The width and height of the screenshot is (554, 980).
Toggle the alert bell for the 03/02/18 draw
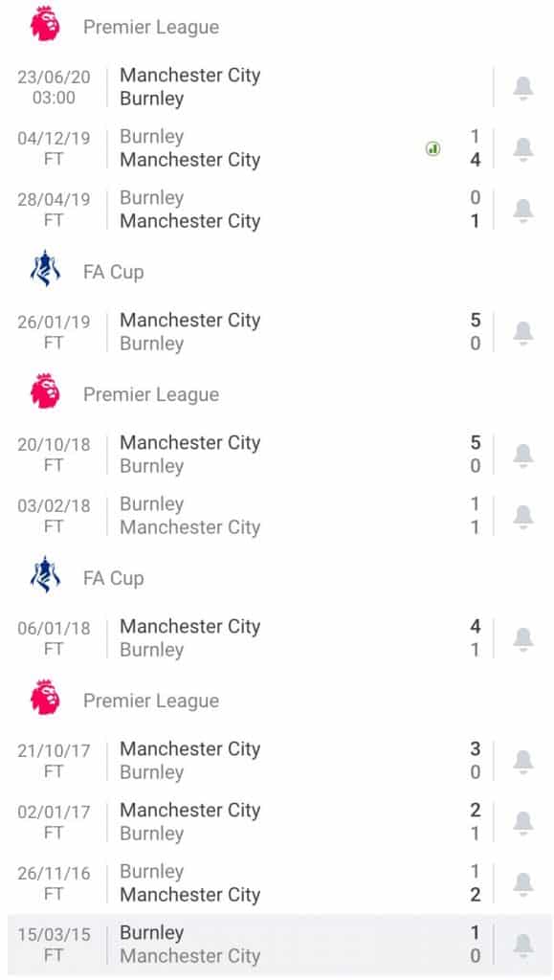(x=522, y=515)
